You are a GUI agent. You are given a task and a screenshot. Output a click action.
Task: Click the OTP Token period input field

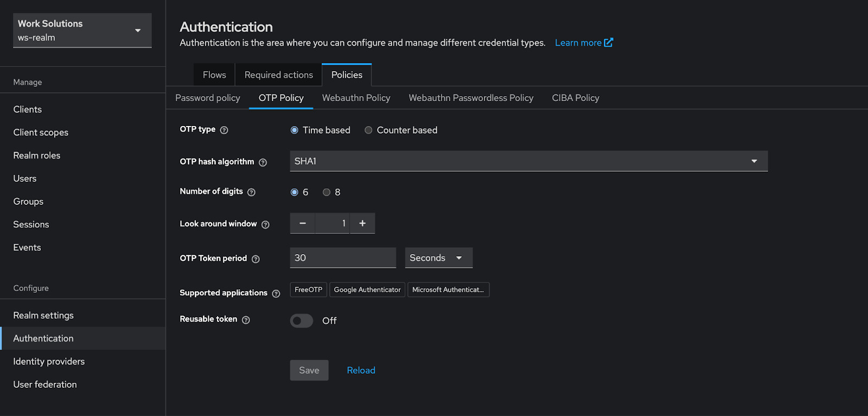(x=343, y=258)
